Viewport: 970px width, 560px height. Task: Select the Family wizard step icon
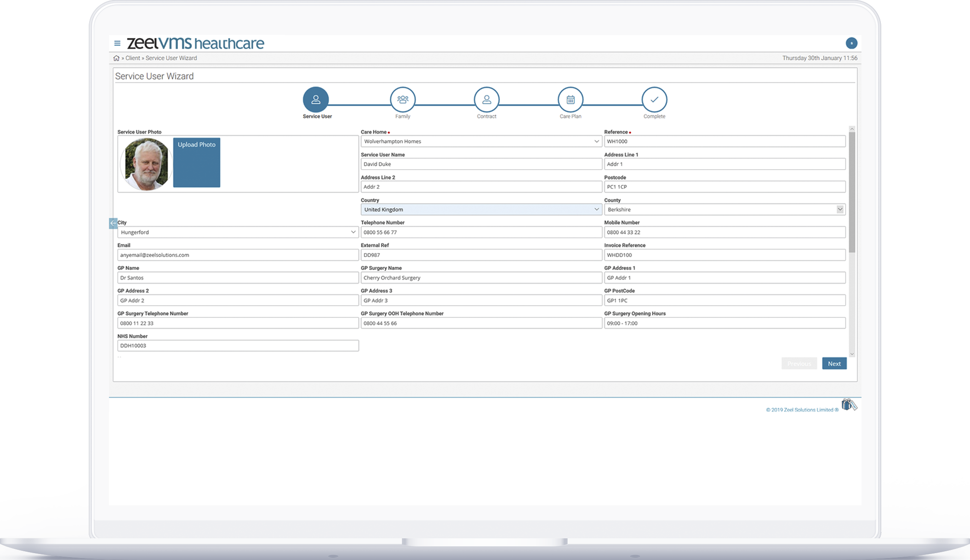coord(402,99)
